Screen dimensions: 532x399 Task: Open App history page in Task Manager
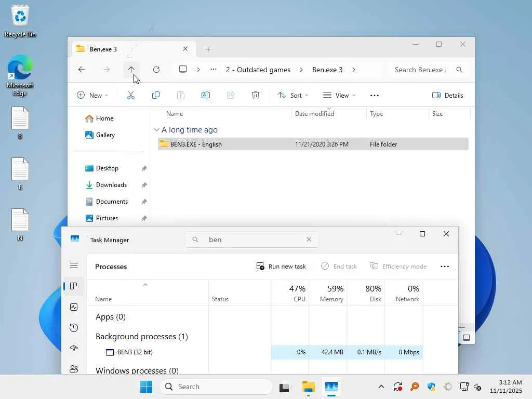coord(74,328)
